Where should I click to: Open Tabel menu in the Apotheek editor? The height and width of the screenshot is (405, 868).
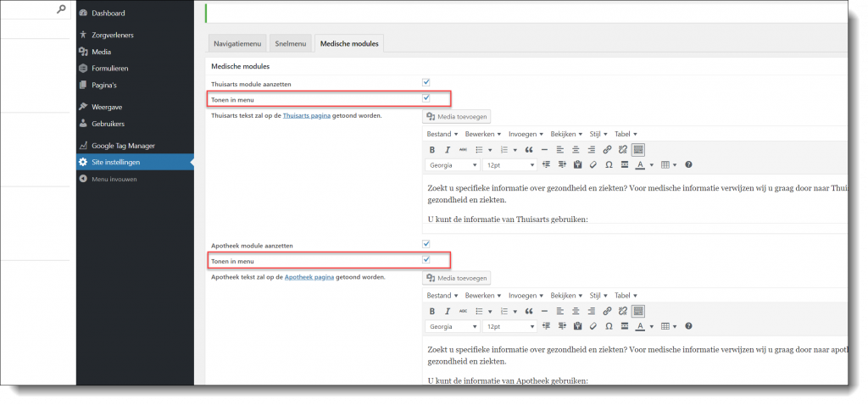[x=626, y=296]
